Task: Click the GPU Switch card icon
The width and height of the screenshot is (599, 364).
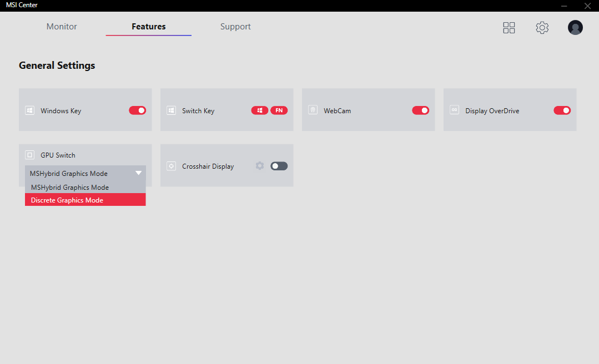Action: (30, 155)
